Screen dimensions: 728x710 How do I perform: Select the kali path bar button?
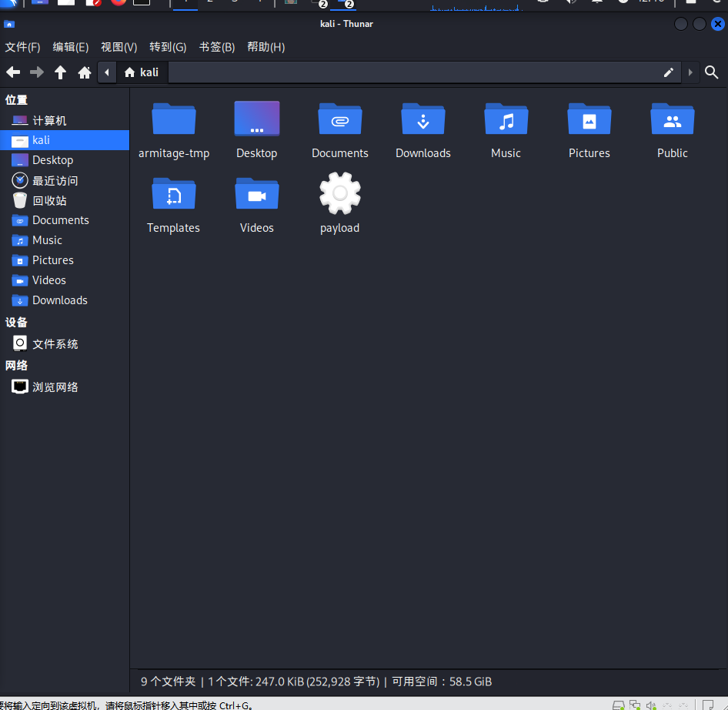(142, 72)
